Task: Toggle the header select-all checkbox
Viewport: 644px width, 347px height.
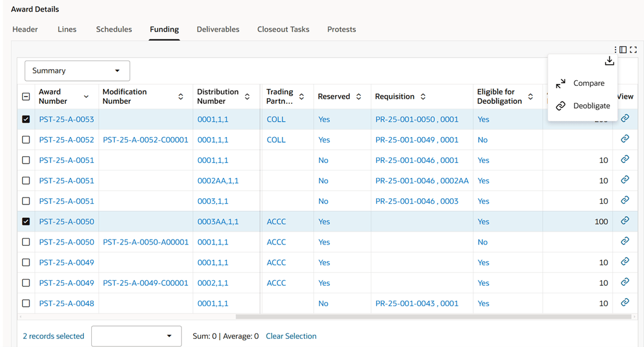Action: pyautogui.click(x=26, y=96)
